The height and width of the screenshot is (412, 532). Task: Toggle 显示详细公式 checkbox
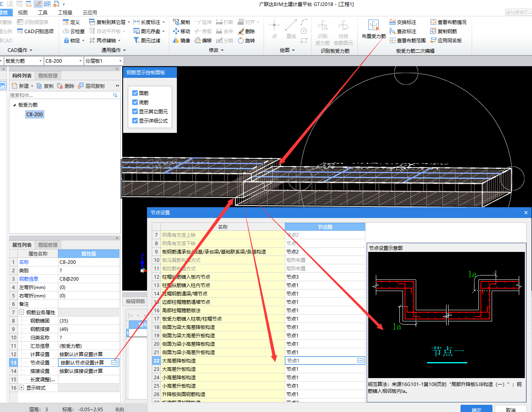pyautogui.click(x=135, y=121)
